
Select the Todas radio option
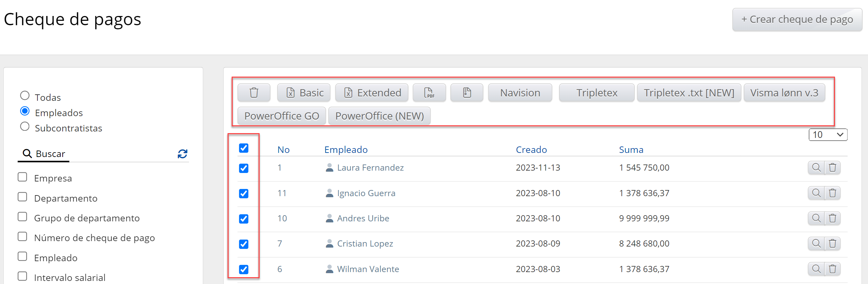click(25, 96)
